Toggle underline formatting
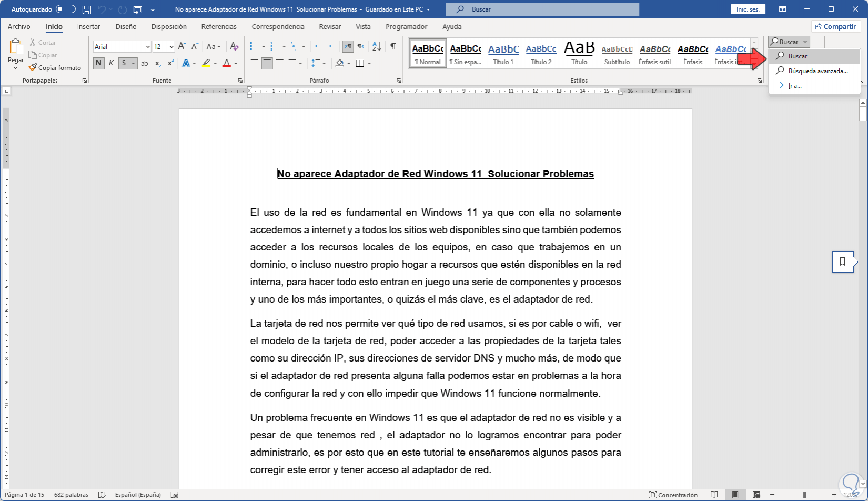The image size is (868, 501). pos(124,63)
